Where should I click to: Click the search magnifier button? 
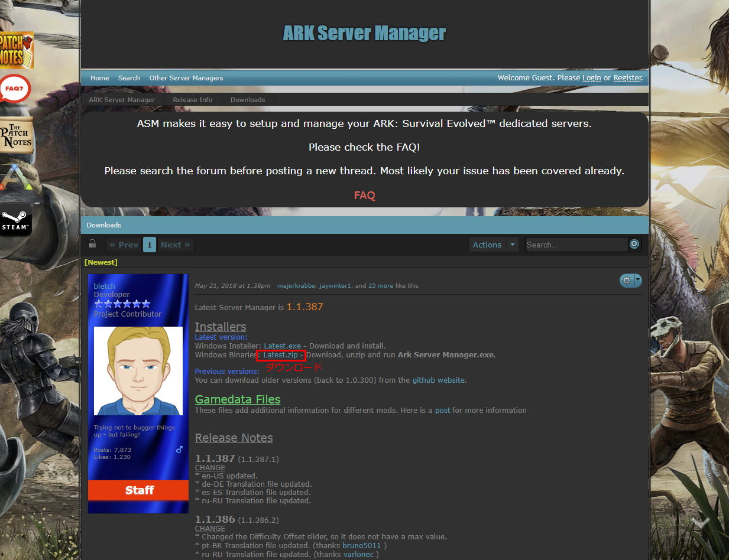click(x=634, y=245)
